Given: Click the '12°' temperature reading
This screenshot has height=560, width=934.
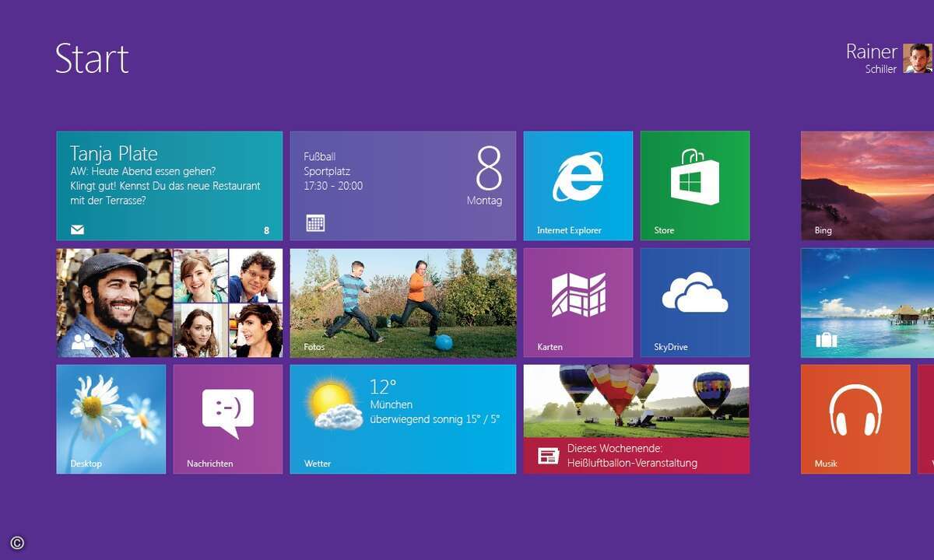Looking at the screenshot, I should click(383, 387).
